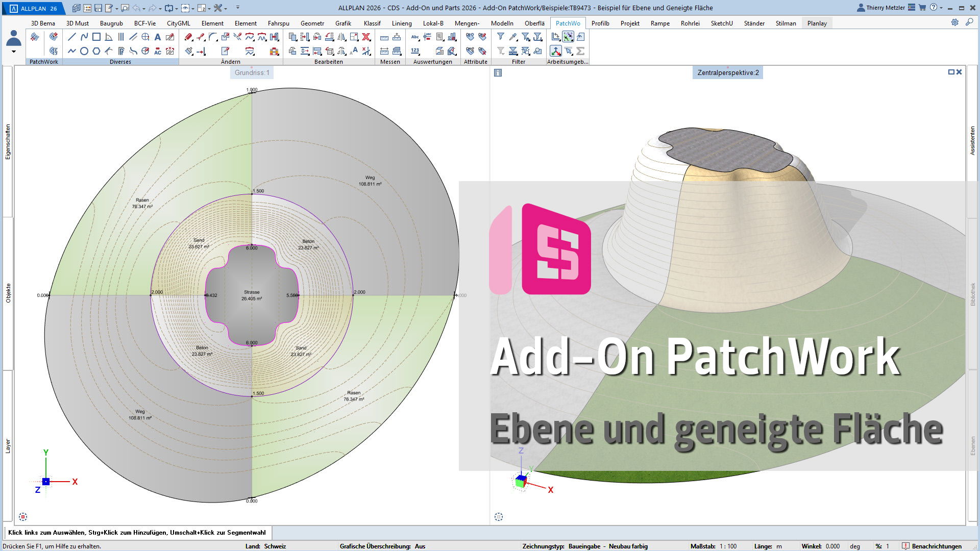This screenshot has height=551, width=980.
Task: Open the undo history dropdown arrow
Action: (x=144, y=8)
